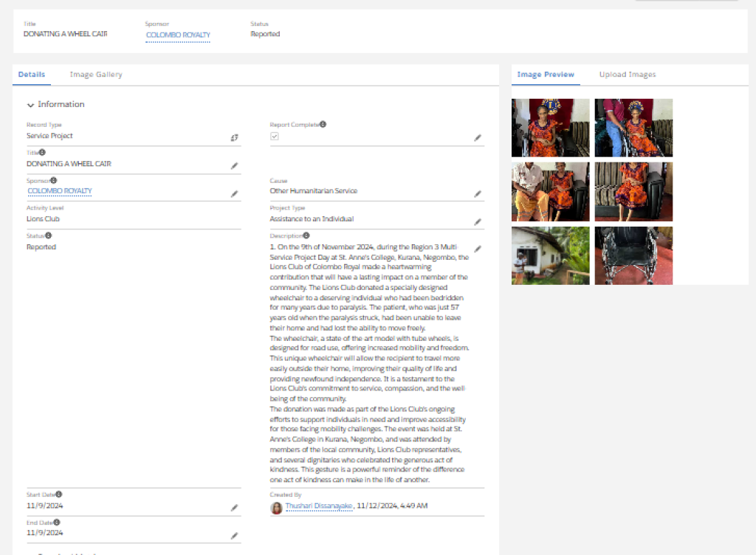Open the black wheelchair photo thumbnail

pos(633,256)
